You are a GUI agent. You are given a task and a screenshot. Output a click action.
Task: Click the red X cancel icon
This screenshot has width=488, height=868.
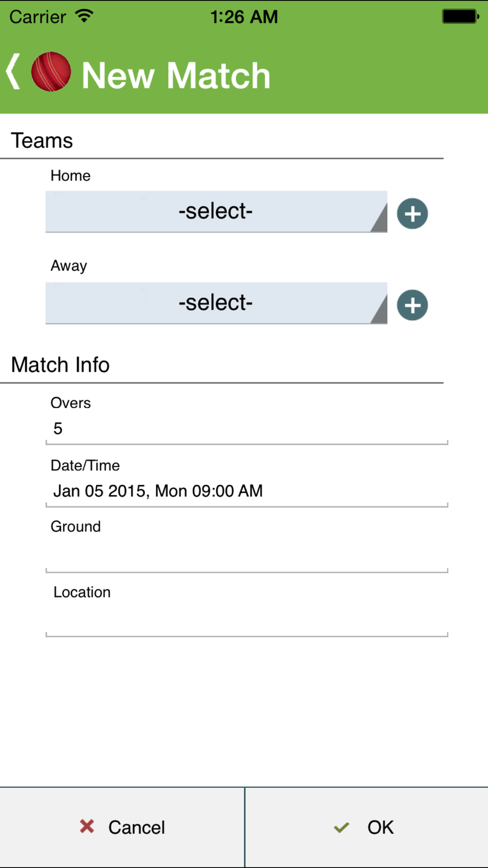[x=87, y=827]
